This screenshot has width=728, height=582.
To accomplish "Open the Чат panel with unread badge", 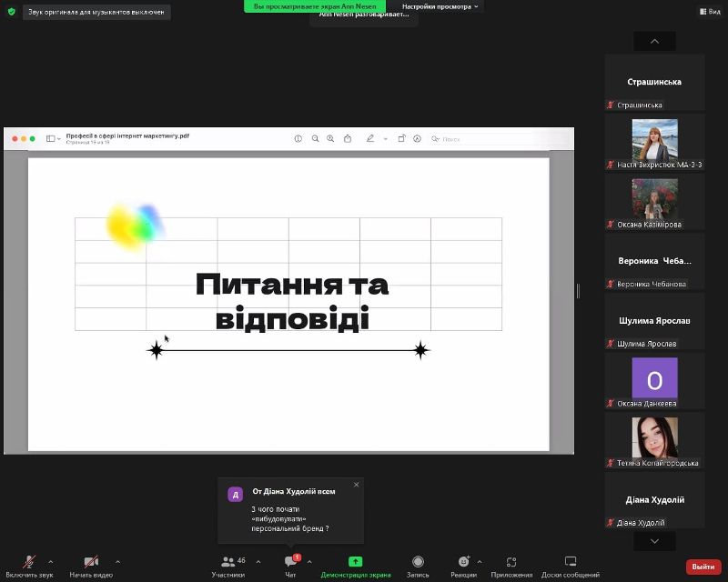I will (x=290, y=567).
